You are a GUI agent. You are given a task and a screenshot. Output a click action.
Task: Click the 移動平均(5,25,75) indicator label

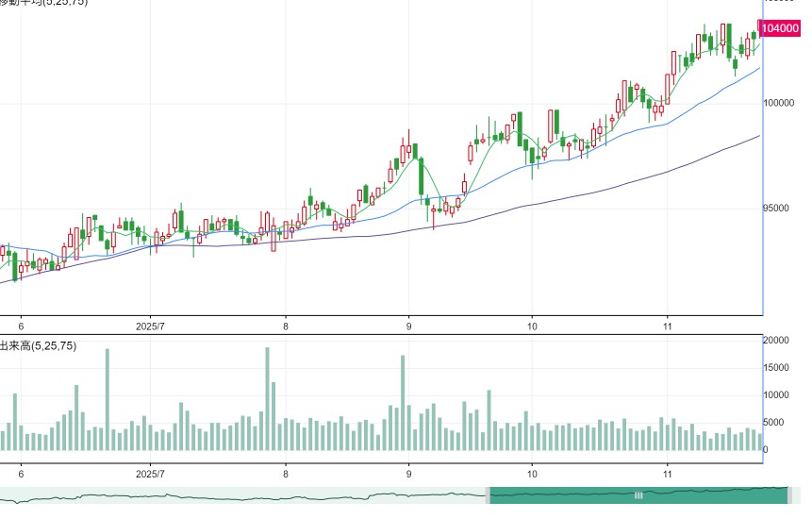pyautogui.click(x=44, y=3)
